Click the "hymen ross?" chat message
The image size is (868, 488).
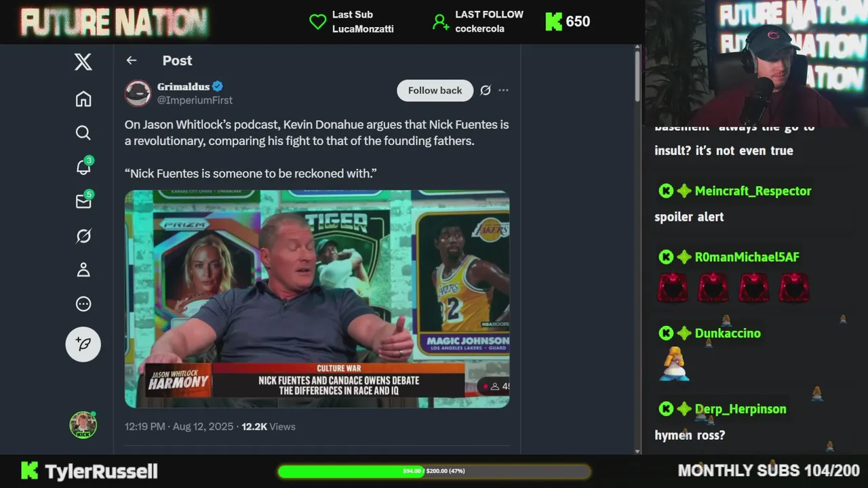(690, 436)
